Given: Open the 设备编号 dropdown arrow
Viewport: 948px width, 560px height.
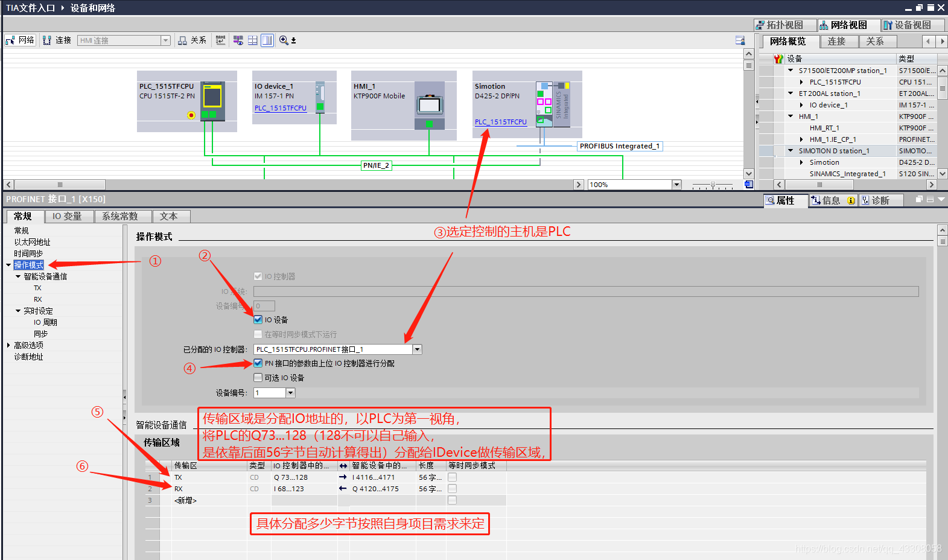Looking at the screenshot, I should (x=290, y=393).
